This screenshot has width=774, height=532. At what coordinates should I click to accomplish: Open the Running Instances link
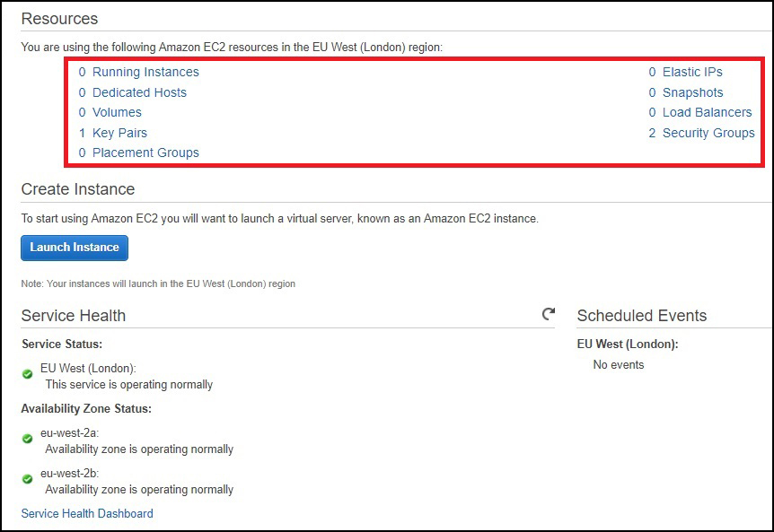click(x=145, y=72)
